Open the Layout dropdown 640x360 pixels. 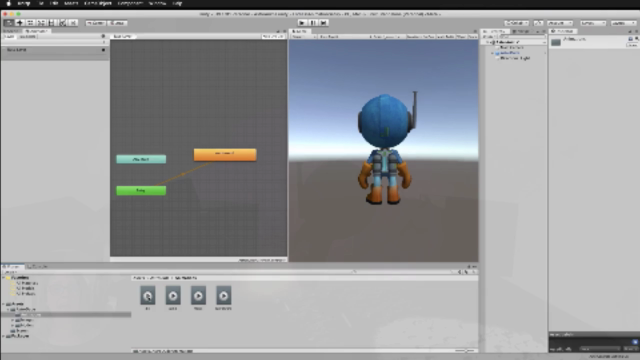pos(624,23)
